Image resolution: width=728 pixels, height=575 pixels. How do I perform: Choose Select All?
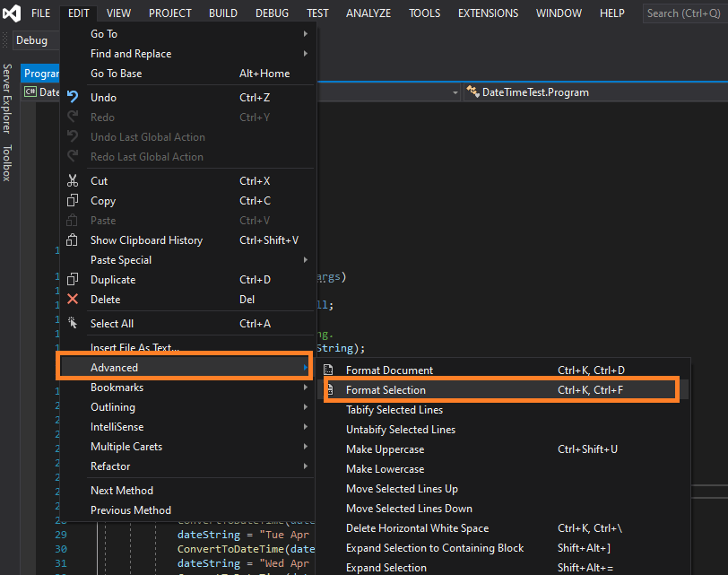coord(188,323)
